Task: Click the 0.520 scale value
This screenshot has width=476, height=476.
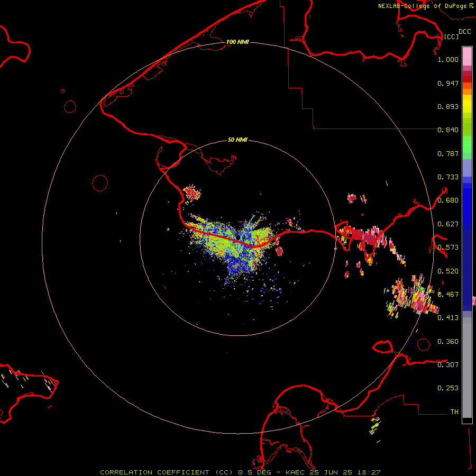Action: (448, 271)
